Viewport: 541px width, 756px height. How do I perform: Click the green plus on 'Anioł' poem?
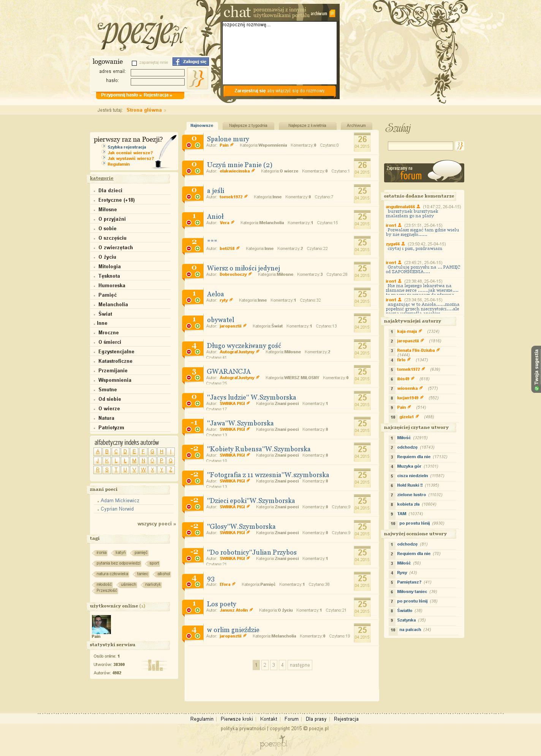coord(198,223)
